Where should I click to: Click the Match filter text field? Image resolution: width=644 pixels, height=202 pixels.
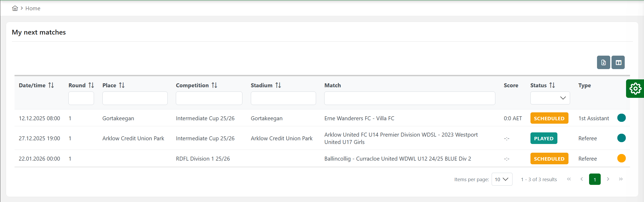[x=410, y=98]
